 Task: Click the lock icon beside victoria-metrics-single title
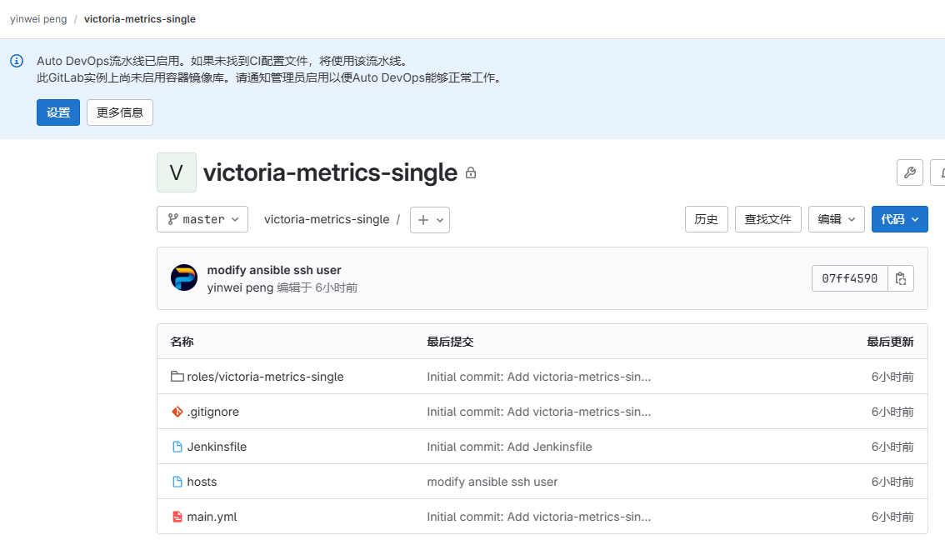click(469, 172)
